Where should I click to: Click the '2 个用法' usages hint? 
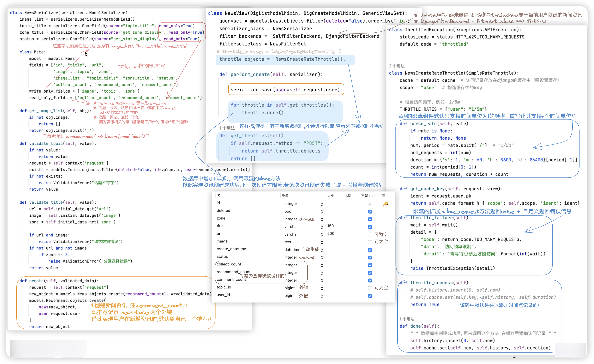click(x=397, y=66)
